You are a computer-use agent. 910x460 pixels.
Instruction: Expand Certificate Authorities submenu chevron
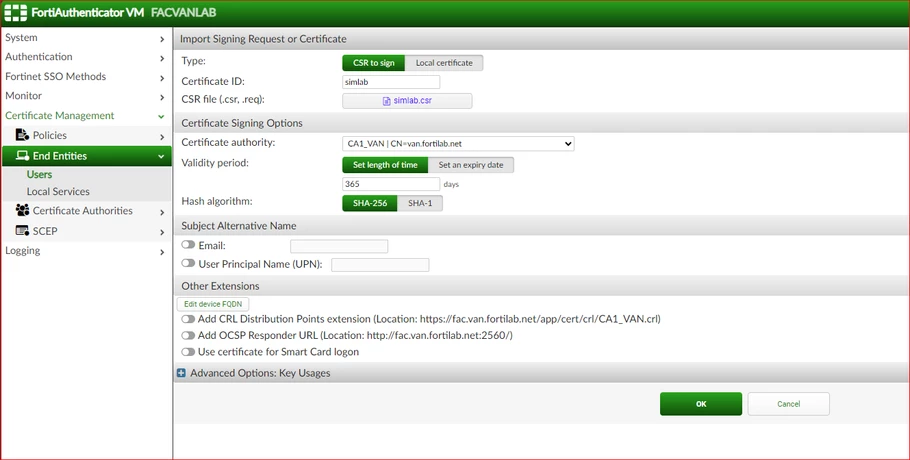click(162, 212)
